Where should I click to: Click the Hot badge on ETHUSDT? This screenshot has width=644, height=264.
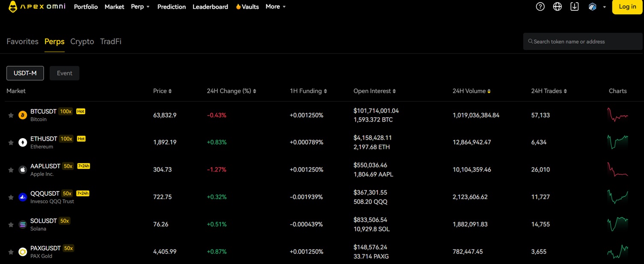81,139
